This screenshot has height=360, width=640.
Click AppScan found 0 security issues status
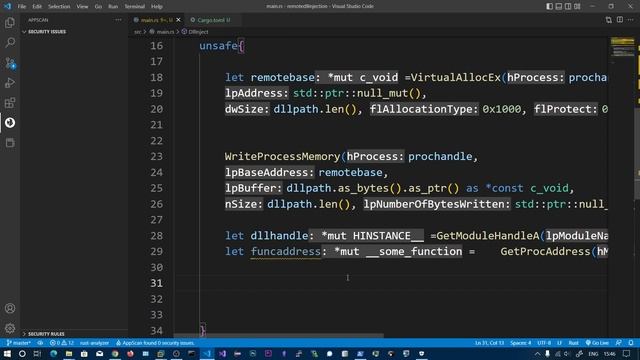[155, 343]
